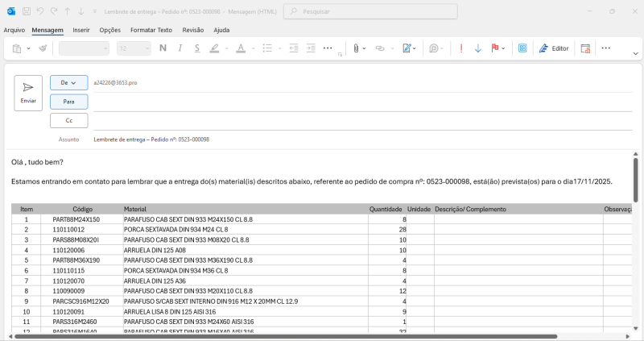Toggle italic formatting (I)
The height and width of the screenshot is (341, 644).
(x=180, y=48)
